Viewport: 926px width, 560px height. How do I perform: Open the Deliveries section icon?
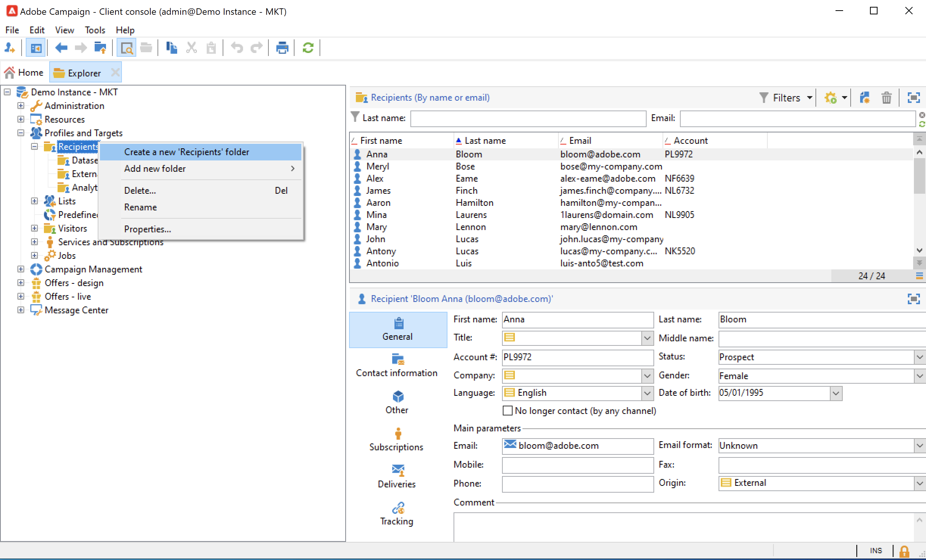tap(397, 470)
